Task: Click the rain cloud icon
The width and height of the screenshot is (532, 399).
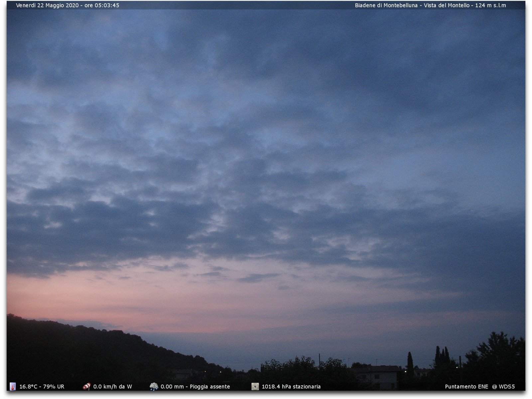Action: pos(154,386)
